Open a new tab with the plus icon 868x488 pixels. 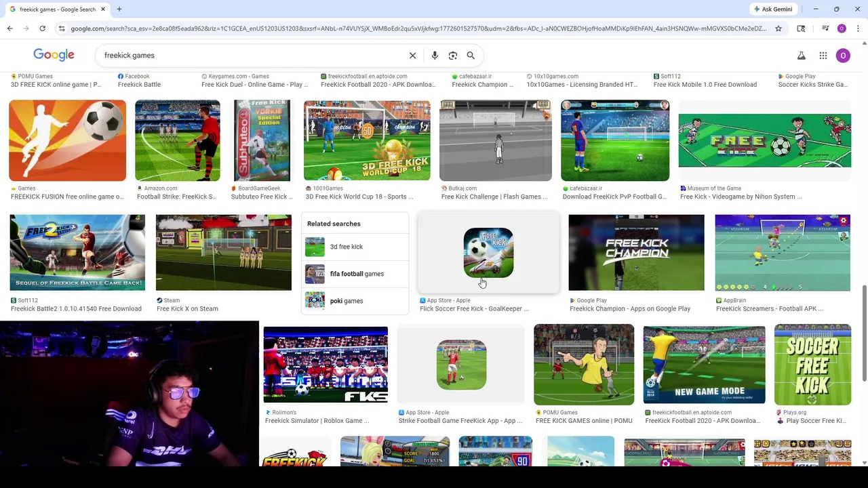pos(119,9)
